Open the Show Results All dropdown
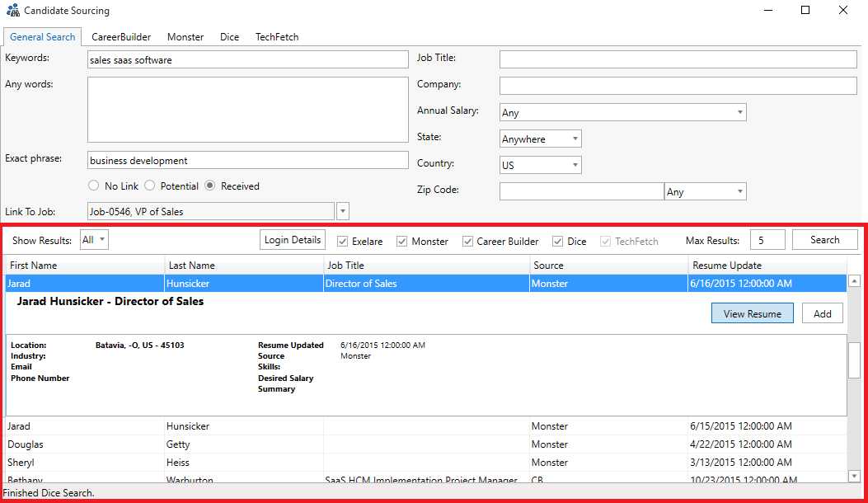The height and width of the screenshot is (503, 868). (x=94, y=240)
